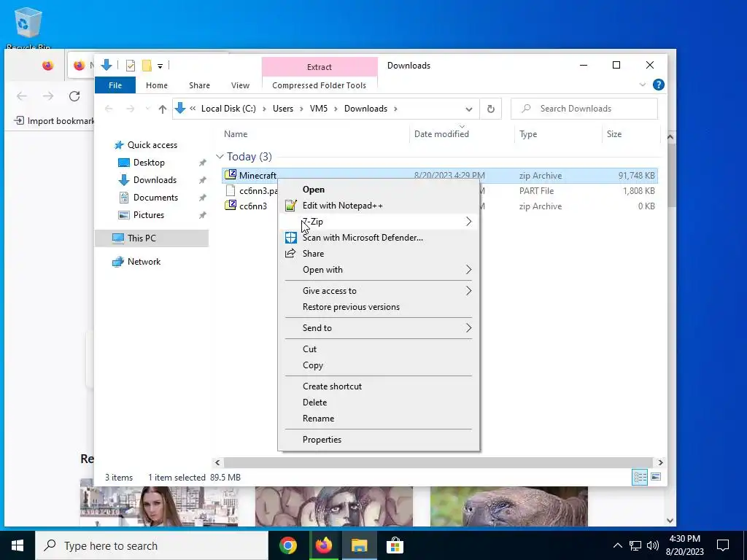This screenshot has height=560, width=747.
Task: Switch to Details view layout icon
Action: (640, 477)
